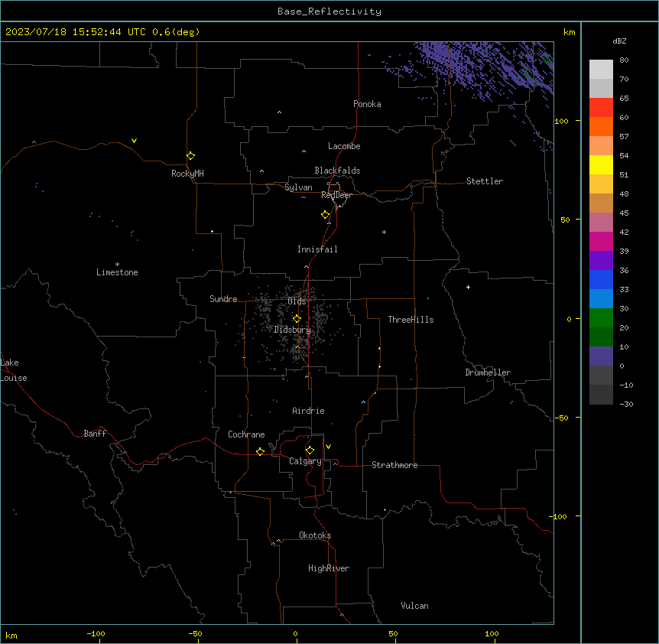Click the Base_Reflectivity title
The height and width of the screenshot is (644, 659).
pos(329,11)
